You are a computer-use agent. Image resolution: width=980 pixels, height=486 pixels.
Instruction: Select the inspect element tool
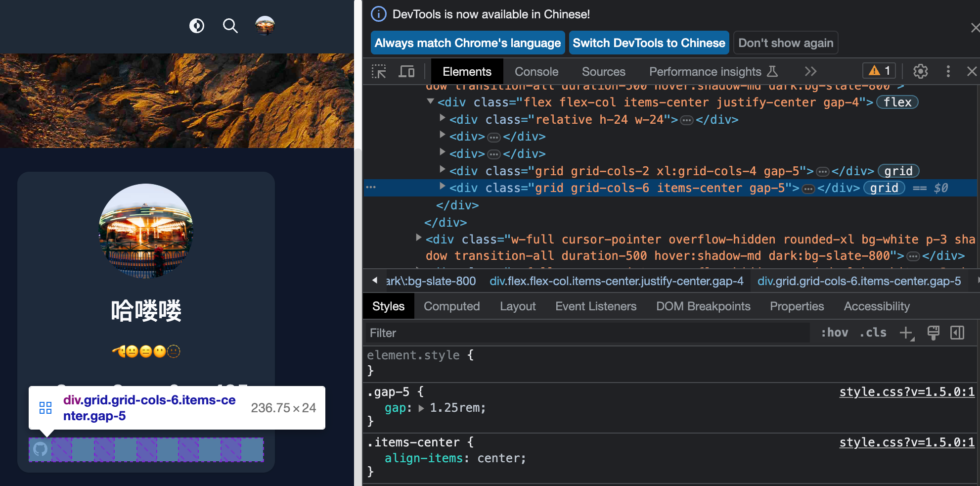click(x=379, y=71)
